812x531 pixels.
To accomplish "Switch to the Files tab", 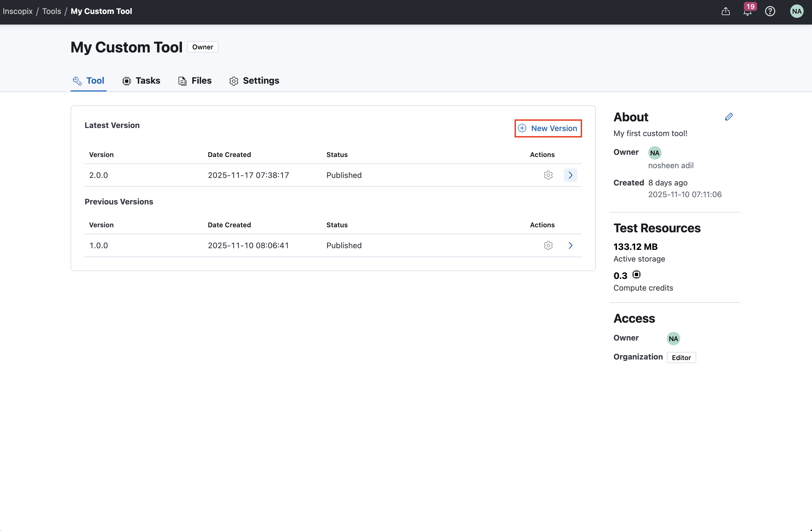I will (x=195, y=81).
